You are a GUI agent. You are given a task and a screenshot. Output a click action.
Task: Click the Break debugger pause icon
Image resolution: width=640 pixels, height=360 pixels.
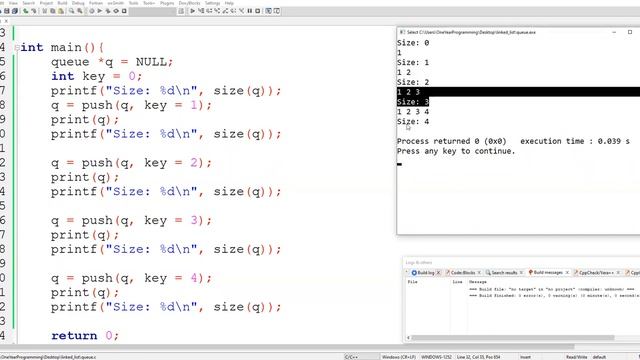coord(250,11)
